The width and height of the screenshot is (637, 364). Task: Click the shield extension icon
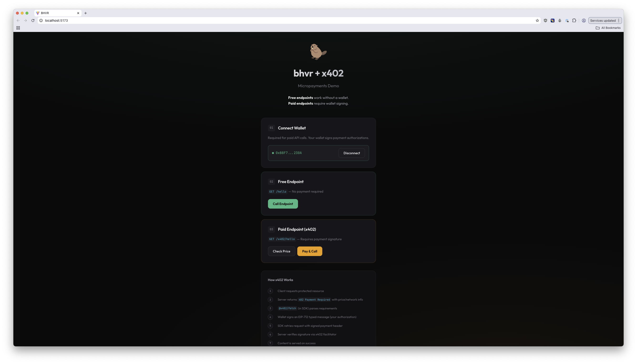tap(545, 21)
